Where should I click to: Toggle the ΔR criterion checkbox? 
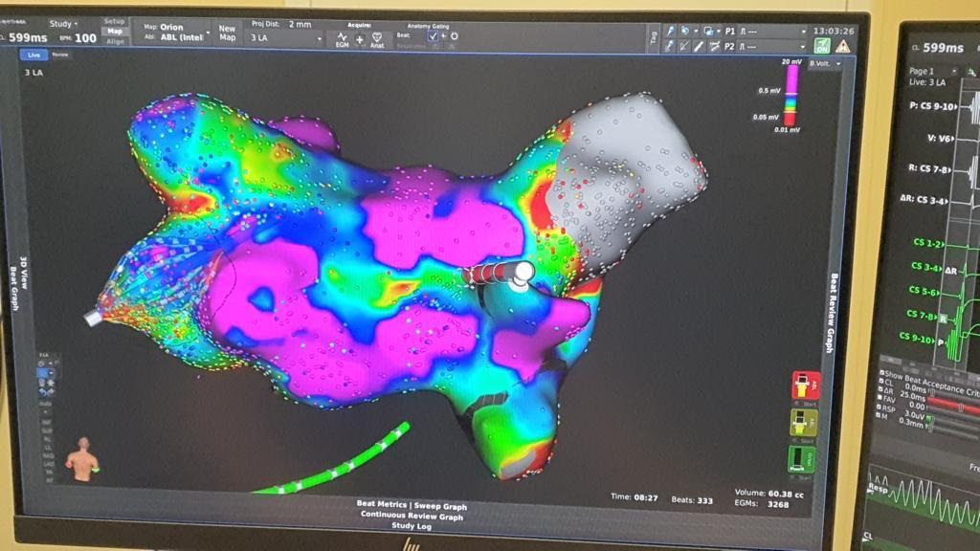coord(880,389)
